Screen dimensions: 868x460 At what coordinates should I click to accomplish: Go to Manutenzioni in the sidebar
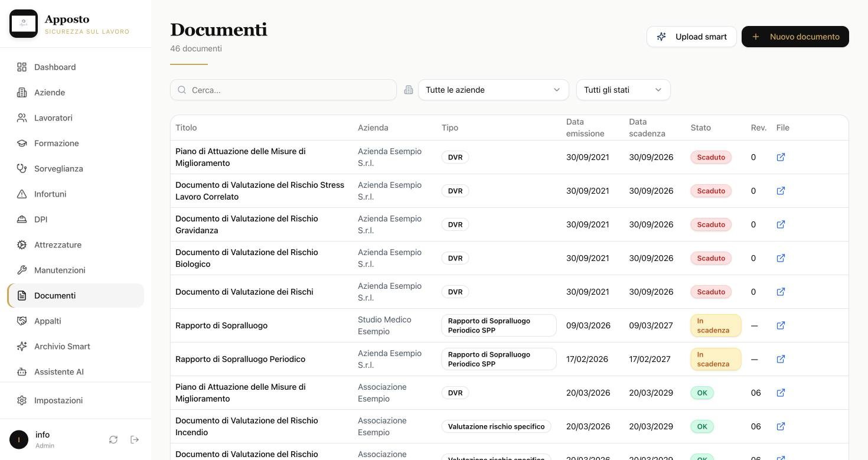click(76, 270)
